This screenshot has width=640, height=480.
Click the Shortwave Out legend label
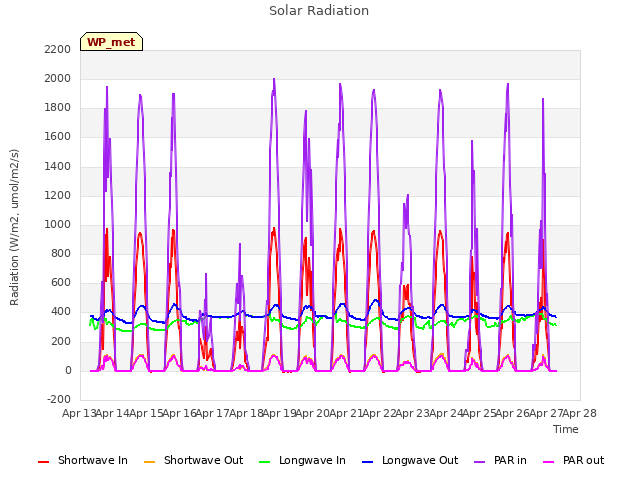click(x=203, y=460)
